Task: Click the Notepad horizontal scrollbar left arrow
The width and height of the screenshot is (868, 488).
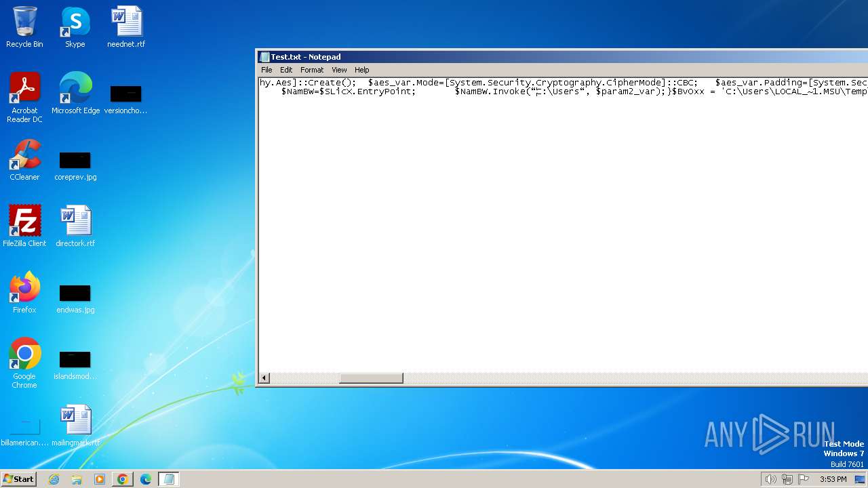Action: click(264, 378)
